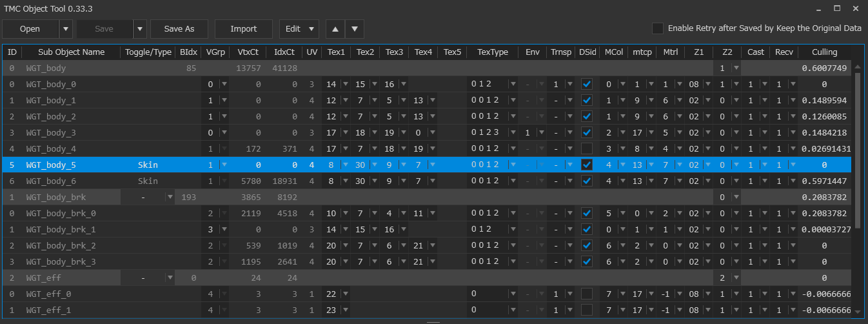
Task: Open Trnsp dropdown for WGT_eff_0
Action: (569, 294)
